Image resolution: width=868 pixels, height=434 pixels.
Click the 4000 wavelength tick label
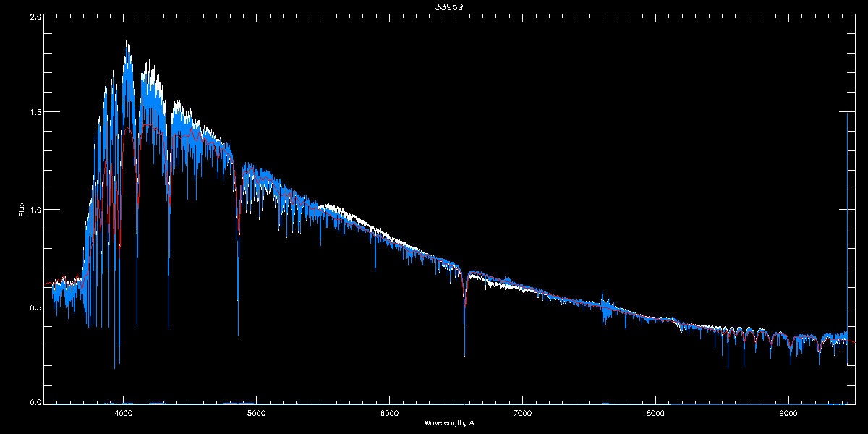pyautogui.click(x=124, y=414)
